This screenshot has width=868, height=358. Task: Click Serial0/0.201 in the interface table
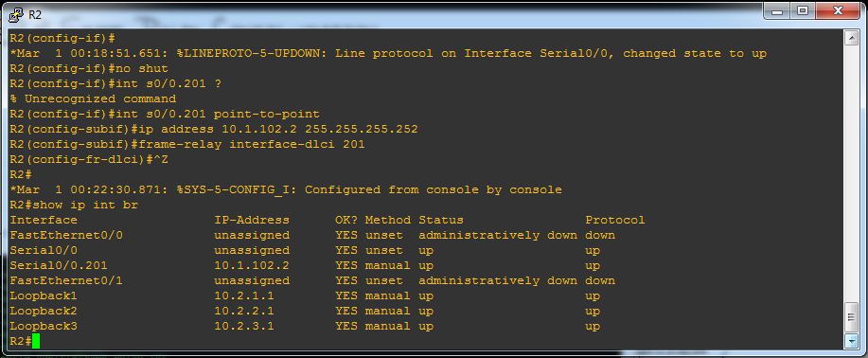tap(59, 265)
